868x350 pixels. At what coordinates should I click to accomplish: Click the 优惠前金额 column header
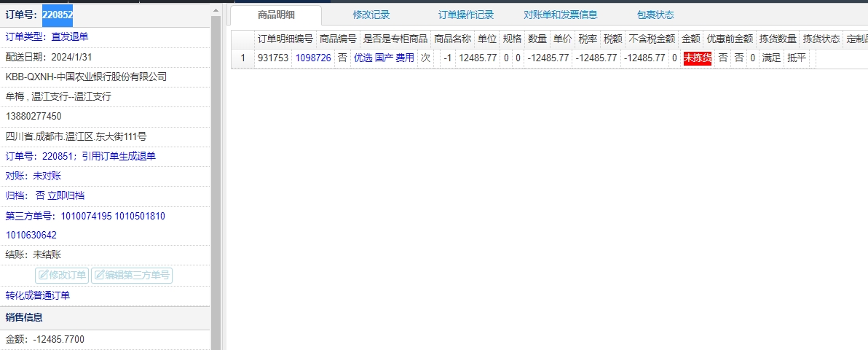coord(730,39)
